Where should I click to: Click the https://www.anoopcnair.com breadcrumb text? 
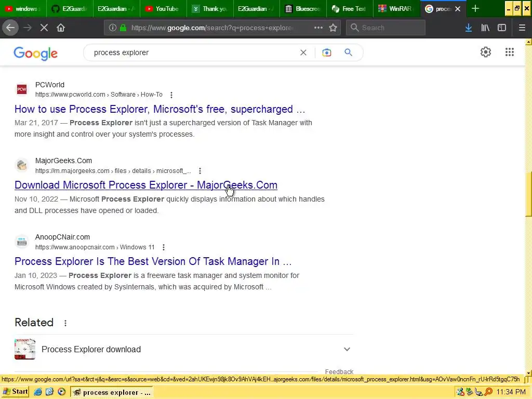pyautogui.click(x=75, y=247)
